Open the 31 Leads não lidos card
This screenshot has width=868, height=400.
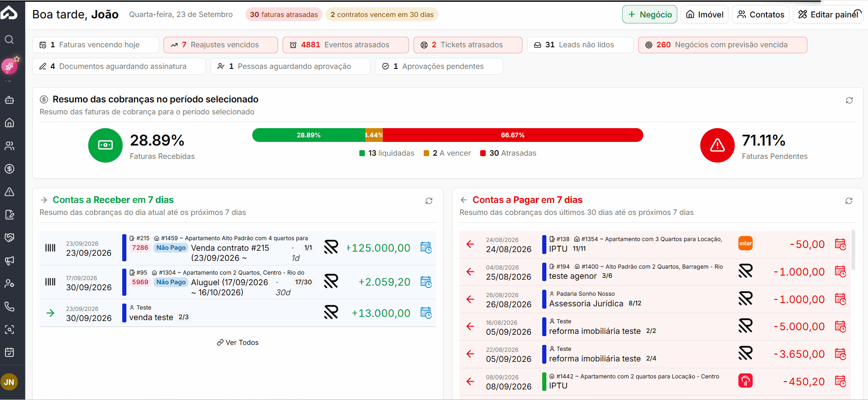coord(580,45)
